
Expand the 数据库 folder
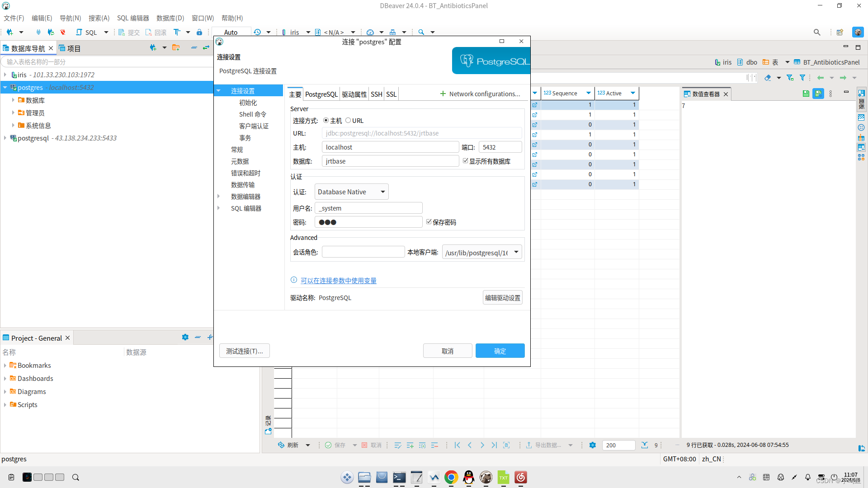tap(13, 100)
